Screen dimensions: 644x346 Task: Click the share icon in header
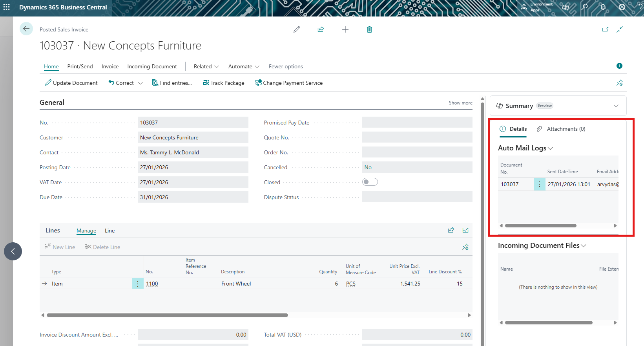[321, 29]
